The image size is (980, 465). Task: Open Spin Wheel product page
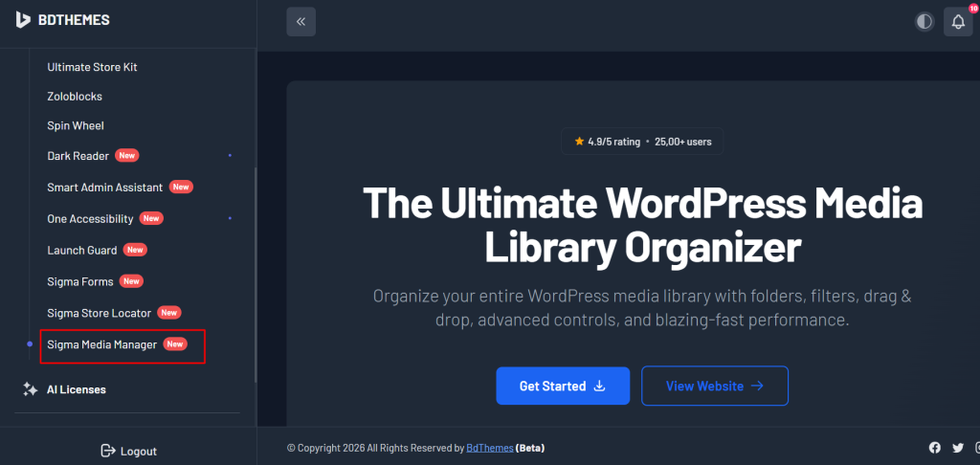click(76, 125)
